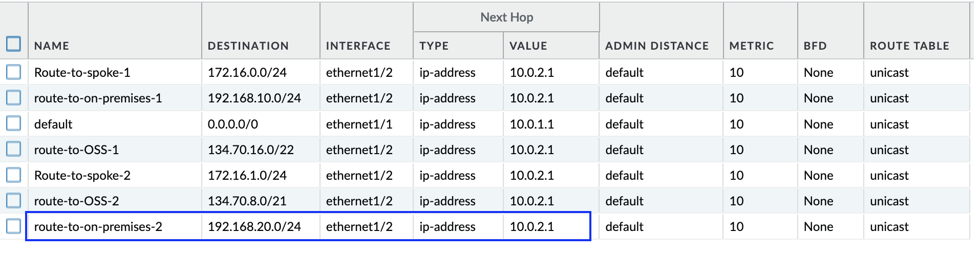This screenshot has height=253, width=980.
Task: Select the route-to-on-premises-1 row checkbox
Action: 14,98
